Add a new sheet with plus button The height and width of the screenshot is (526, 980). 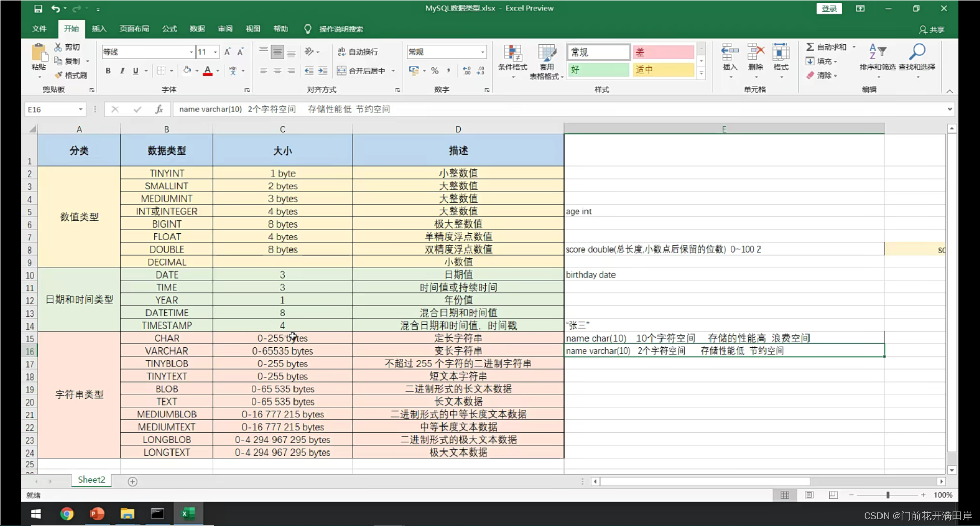point(133,481)
